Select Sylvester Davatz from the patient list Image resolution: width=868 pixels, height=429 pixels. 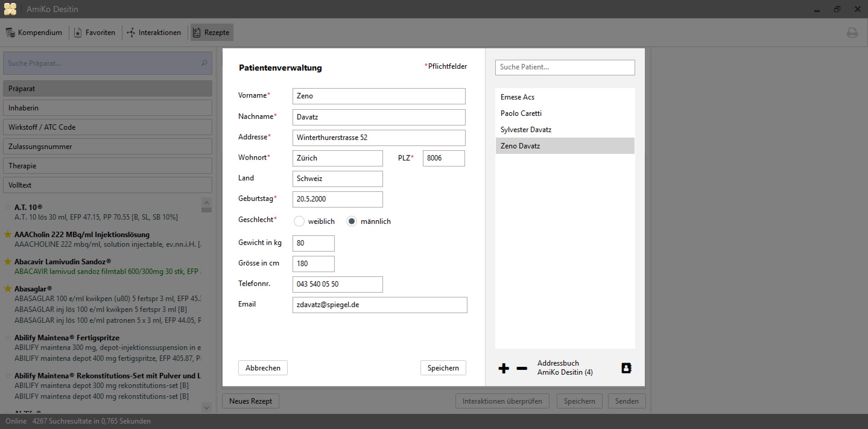[526, 129]
